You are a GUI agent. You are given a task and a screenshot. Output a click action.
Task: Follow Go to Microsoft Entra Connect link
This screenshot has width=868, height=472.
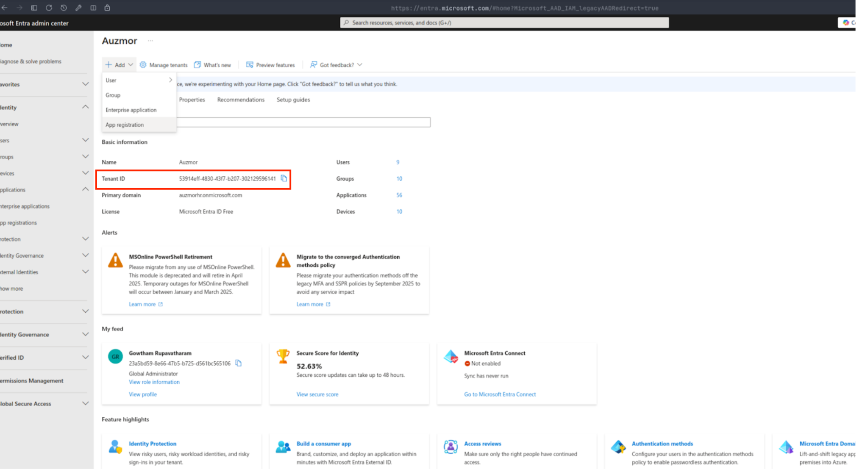[500, 394]
